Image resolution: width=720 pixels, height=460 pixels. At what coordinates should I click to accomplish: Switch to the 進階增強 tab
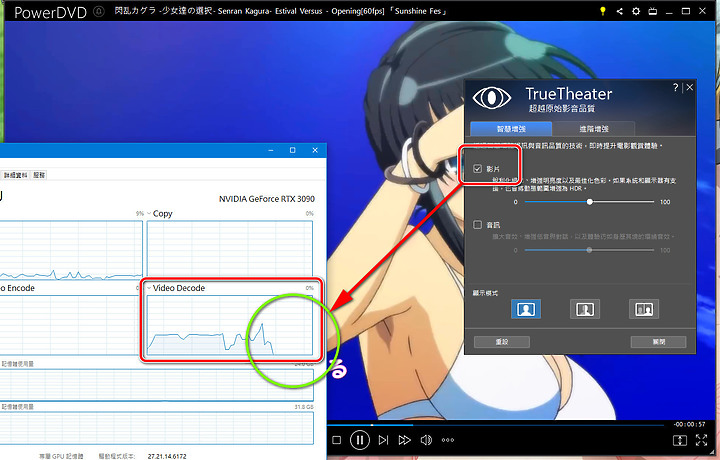(594, 129)
